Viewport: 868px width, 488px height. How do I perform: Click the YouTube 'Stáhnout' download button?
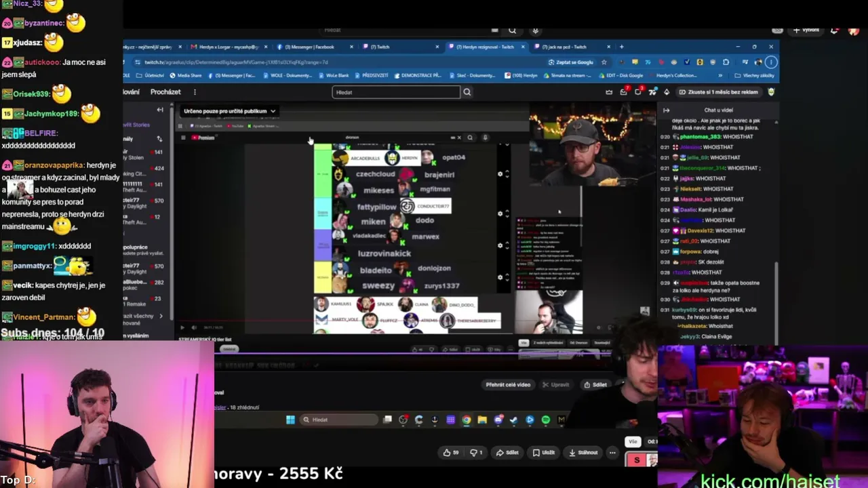tap(583, 453)
